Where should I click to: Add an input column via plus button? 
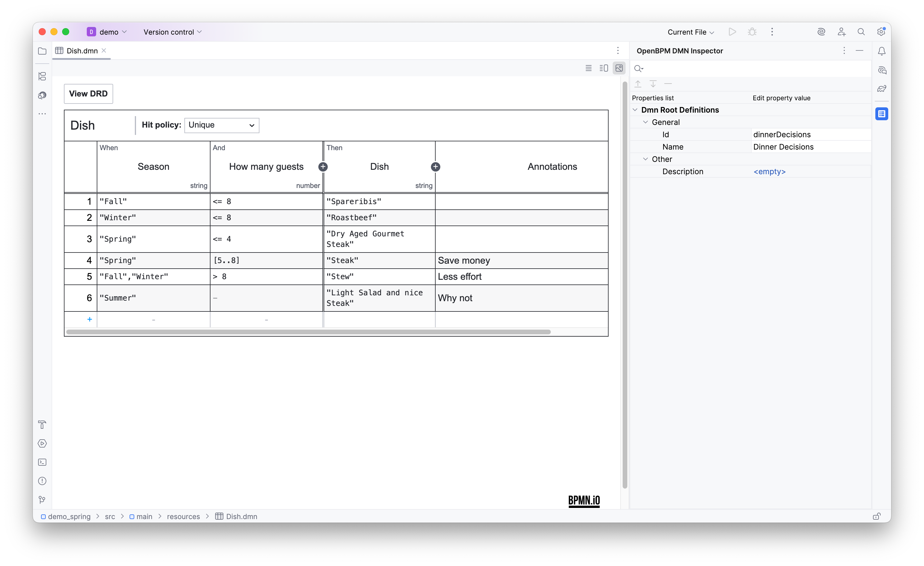[x=323, y=167]
